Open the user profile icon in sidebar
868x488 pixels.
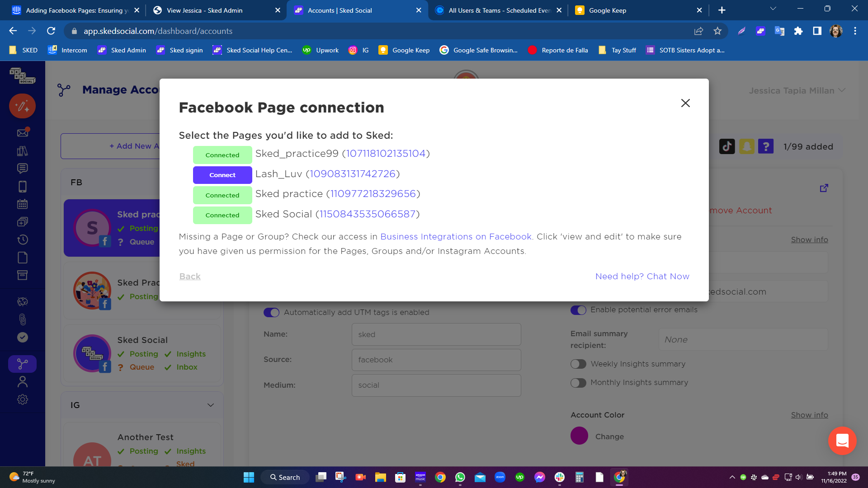(22, 382)
